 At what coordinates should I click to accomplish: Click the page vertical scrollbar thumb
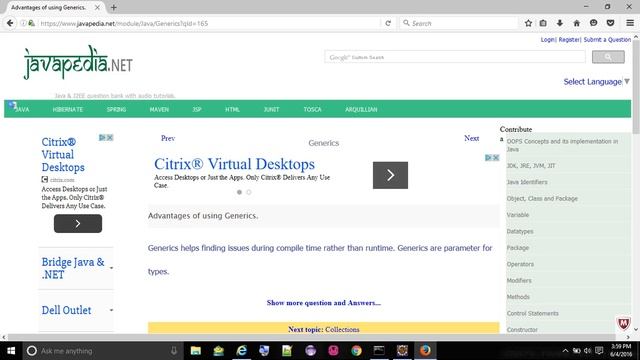pos(636,87)
